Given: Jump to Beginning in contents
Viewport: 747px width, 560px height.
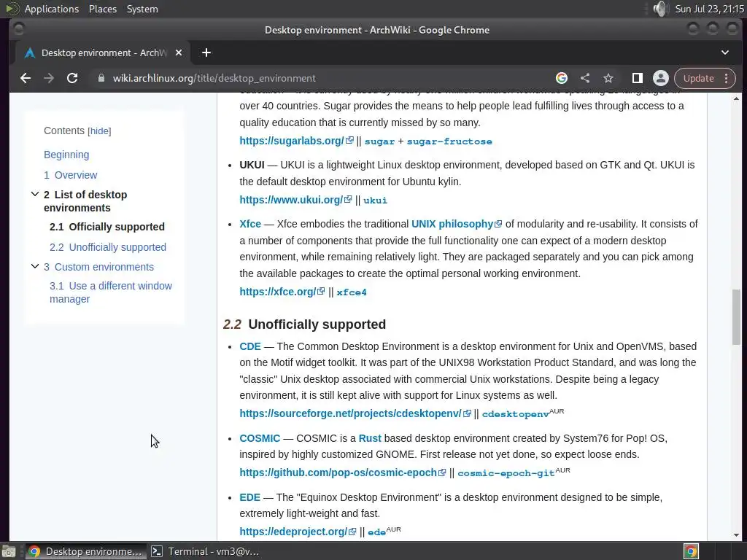Looking at the screenshot, I should pyautogui.click(x=66, y=155).
